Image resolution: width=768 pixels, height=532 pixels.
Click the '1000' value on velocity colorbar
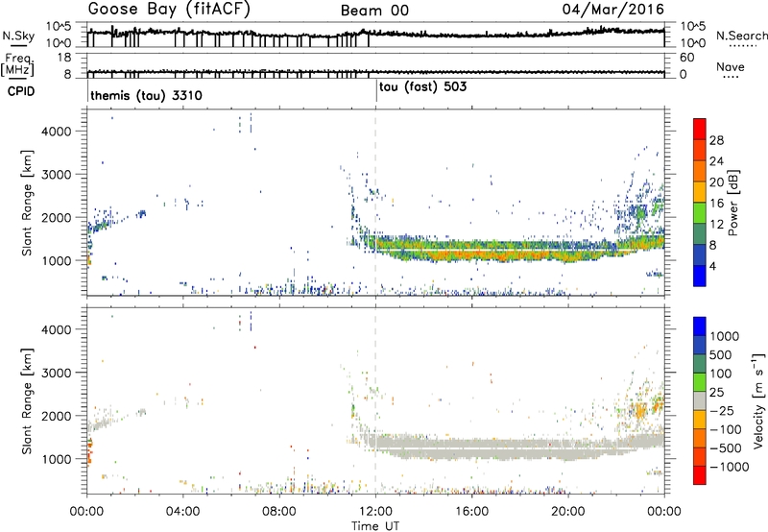[x=725, y=336]
